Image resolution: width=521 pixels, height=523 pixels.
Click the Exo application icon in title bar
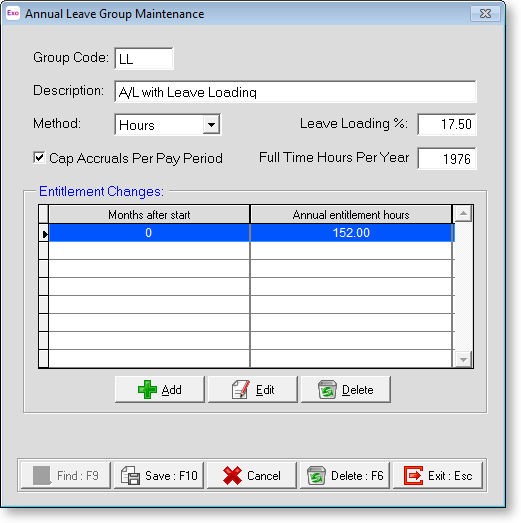13,13
